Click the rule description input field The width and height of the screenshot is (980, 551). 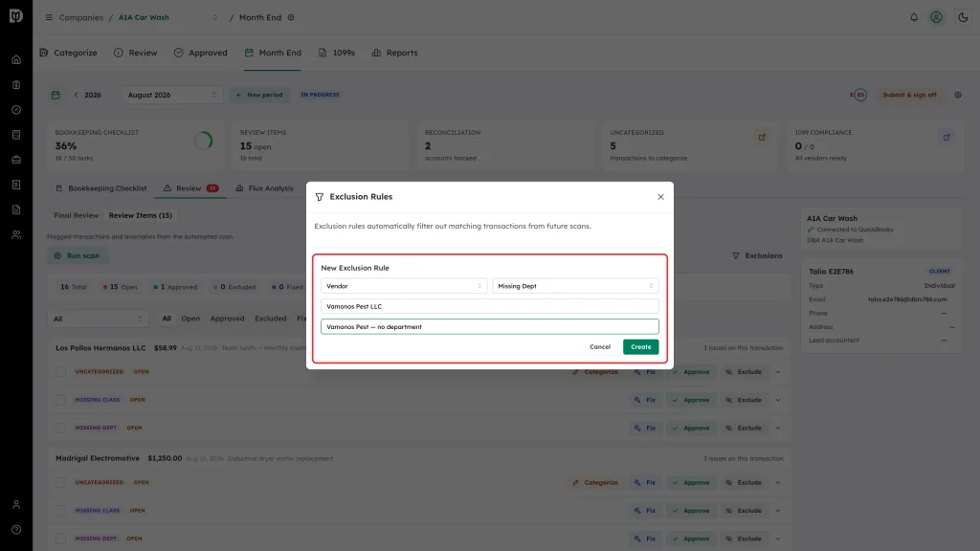coord(489,327)
